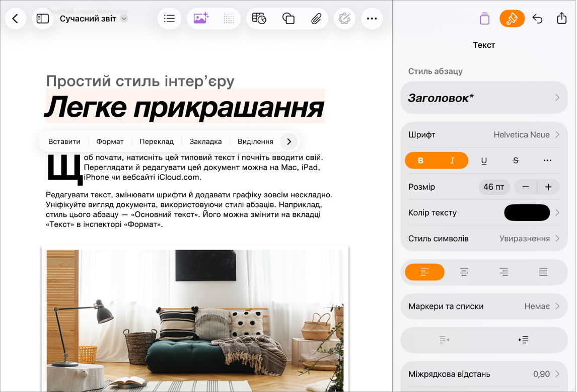Viewport: 577px width, 392px height.
Task: Open the dotted grid chart icon
Action: coord(229,19)
